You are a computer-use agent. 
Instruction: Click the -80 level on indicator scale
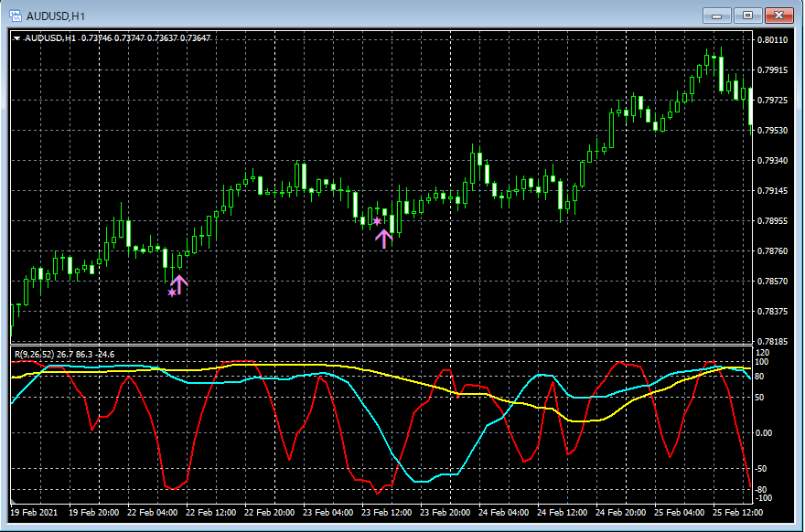click(761, 490)
